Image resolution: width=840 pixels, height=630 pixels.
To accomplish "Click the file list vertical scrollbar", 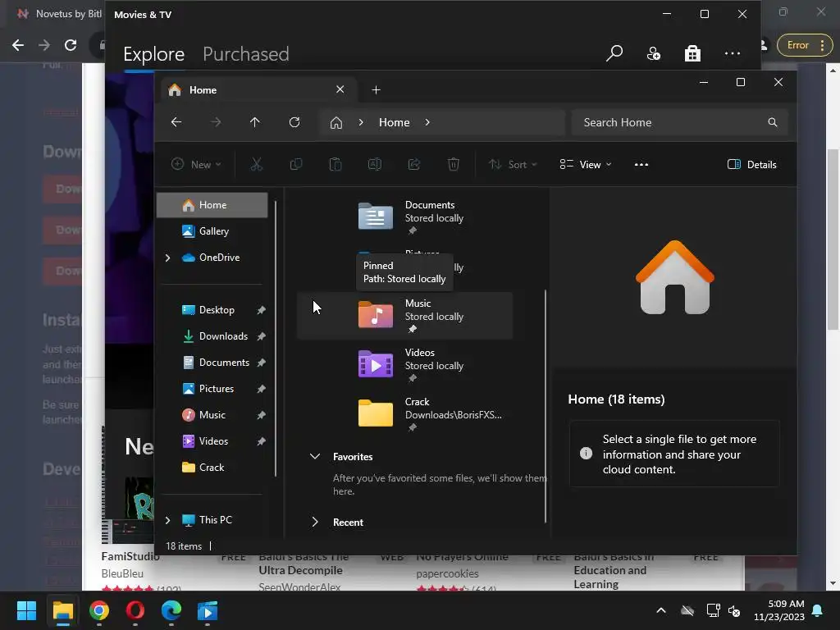I will coord(546,406).
